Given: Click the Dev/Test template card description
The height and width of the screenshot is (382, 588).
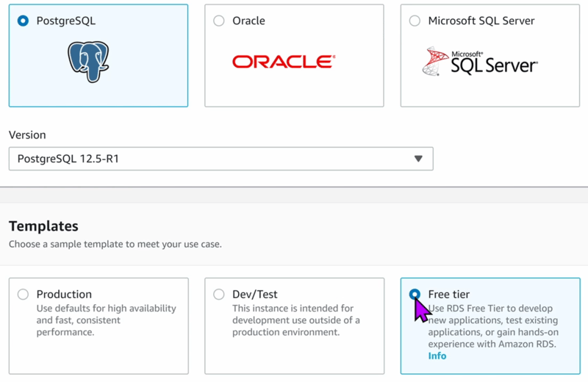Looking at the screenshot, I should (296, 320).
